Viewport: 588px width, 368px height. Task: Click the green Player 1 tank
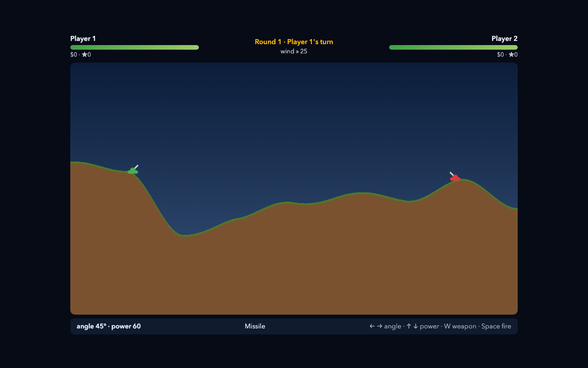(x=133, y=170)
